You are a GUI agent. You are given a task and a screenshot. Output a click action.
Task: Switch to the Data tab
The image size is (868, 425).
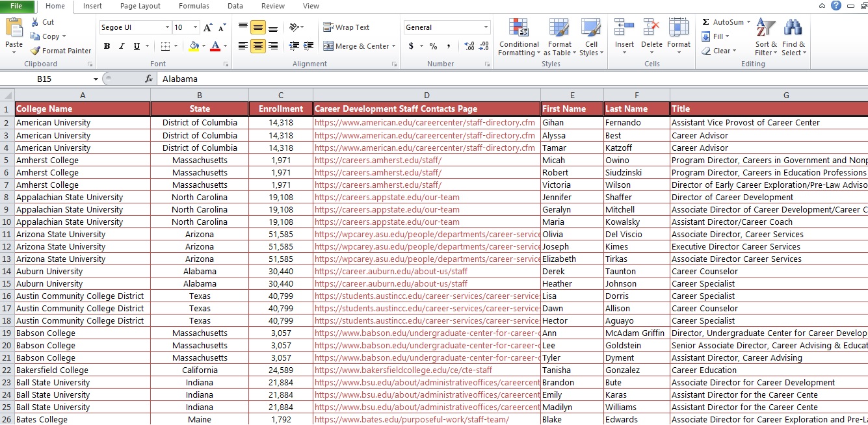tap(235, 6)
